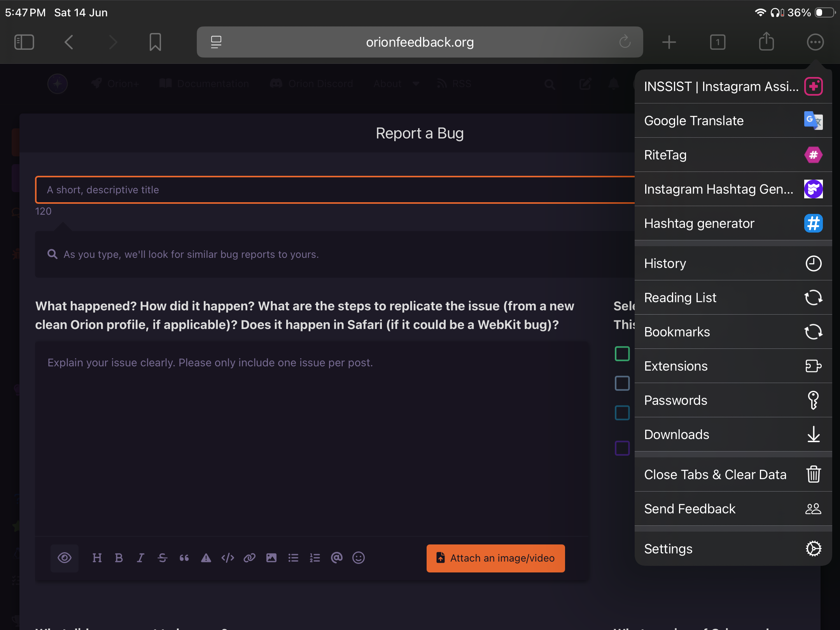Viewport: 840px width, 630px height.
Task: Open the tab overview button showing 1
Action: point(717,42)
